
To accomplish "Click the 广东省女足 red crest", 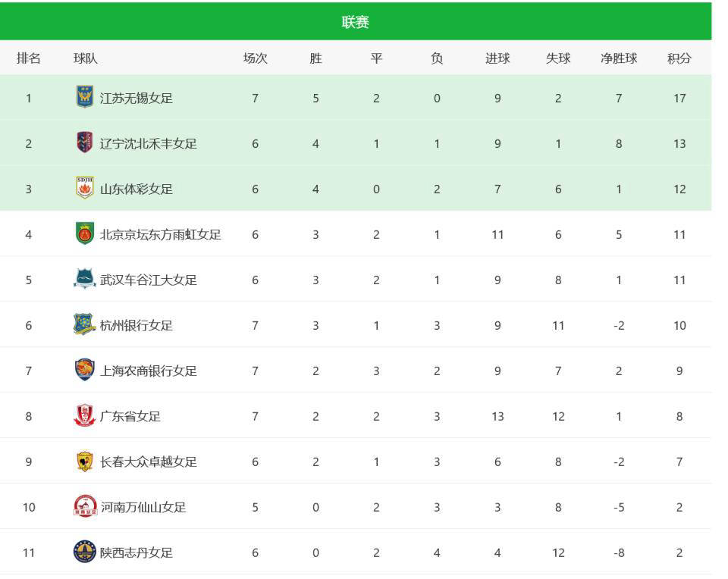I will [85, 415].
